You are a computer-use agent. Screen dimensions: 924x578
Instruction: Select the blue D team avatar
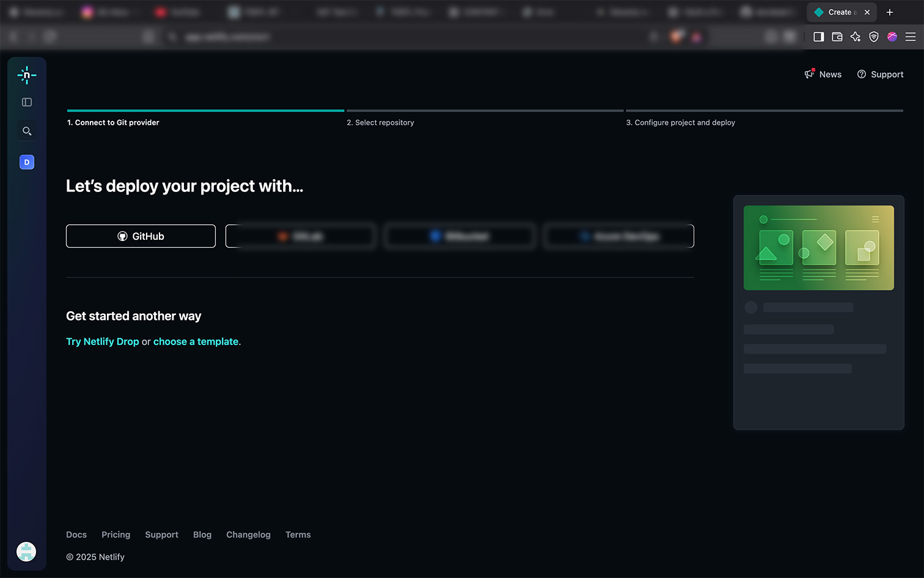coord(27,162)
